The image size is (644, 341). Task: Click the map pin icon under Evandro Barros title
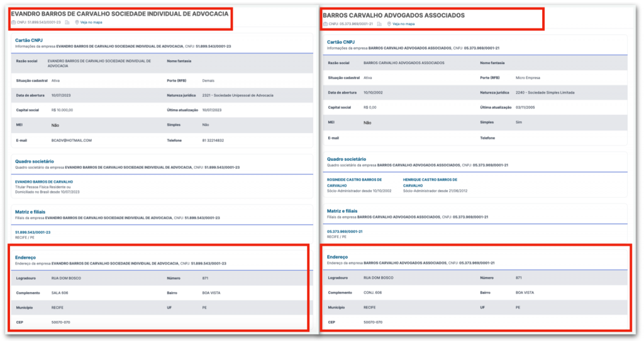pos(77,23)
